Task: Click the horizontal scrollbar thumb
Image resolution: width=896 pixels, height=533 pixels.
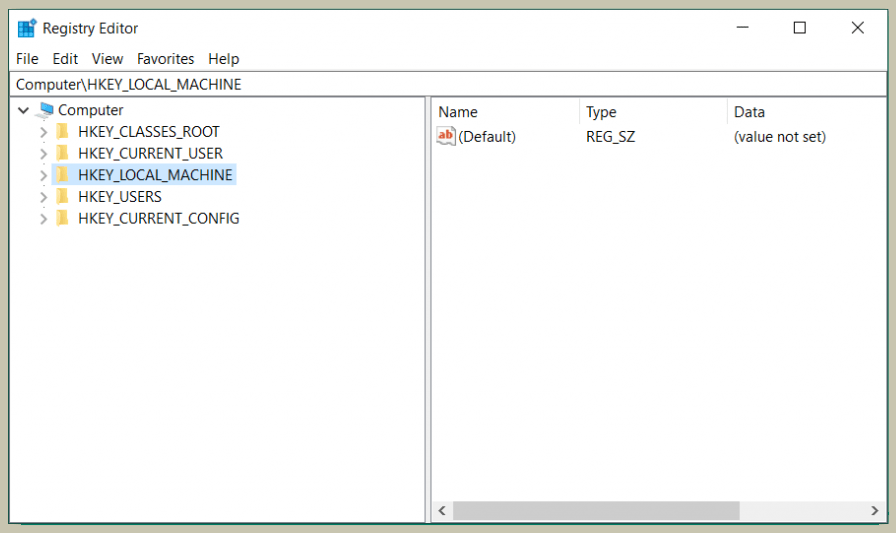Action: (596, 510)
